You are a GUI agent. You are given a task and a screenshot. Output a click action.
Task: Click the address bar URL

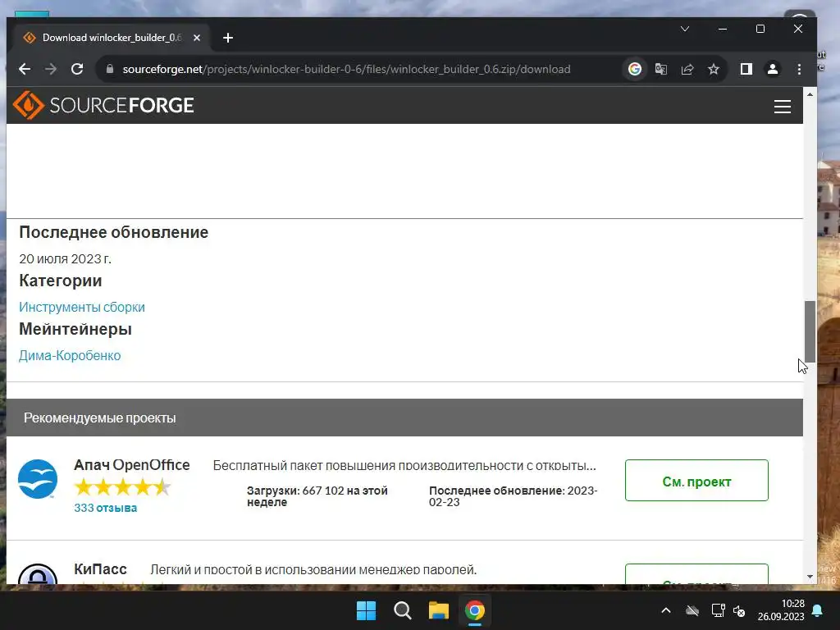(346, 69)
